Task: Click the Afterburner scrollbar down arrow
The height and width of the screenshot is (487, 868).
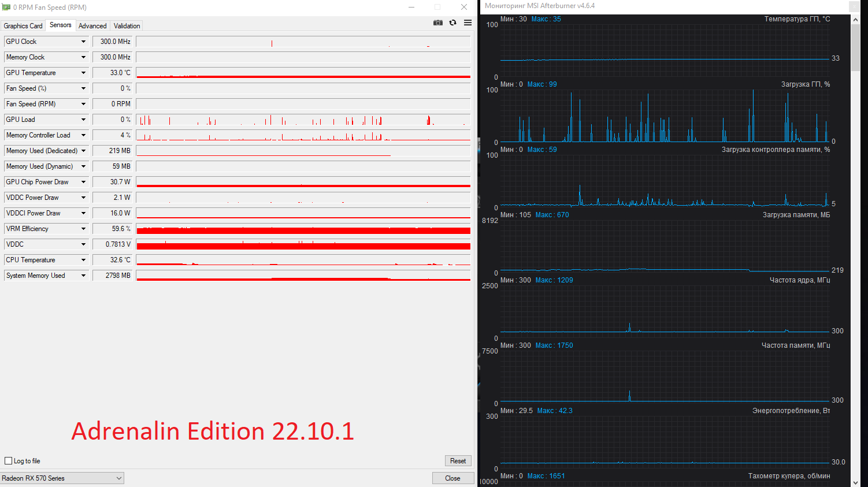Action: (x=855, y=482)
